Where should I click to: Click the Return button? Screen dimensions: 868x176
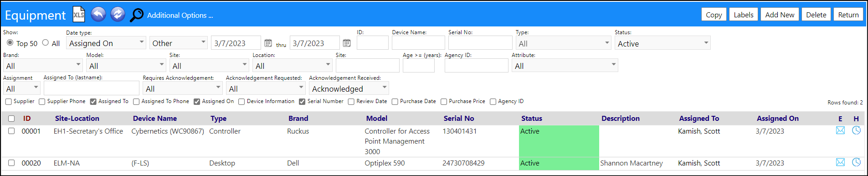(848, 15)
